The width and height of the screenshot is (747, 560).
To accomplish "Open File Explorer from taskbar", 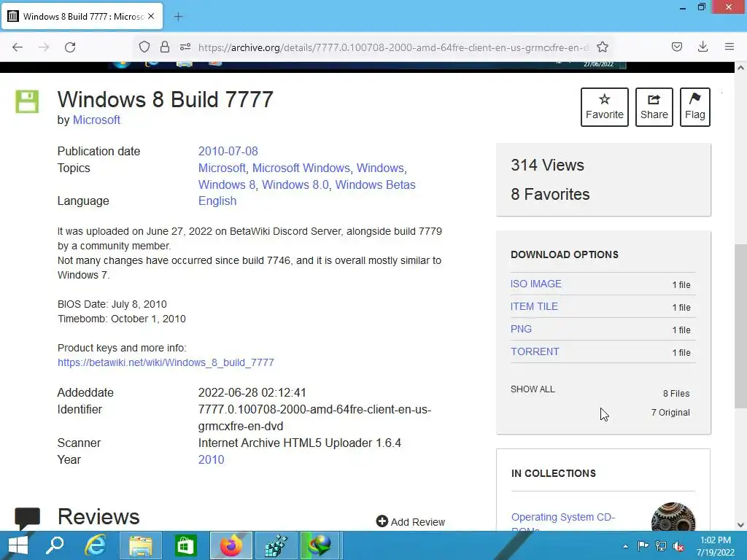I will click(141, 545).
